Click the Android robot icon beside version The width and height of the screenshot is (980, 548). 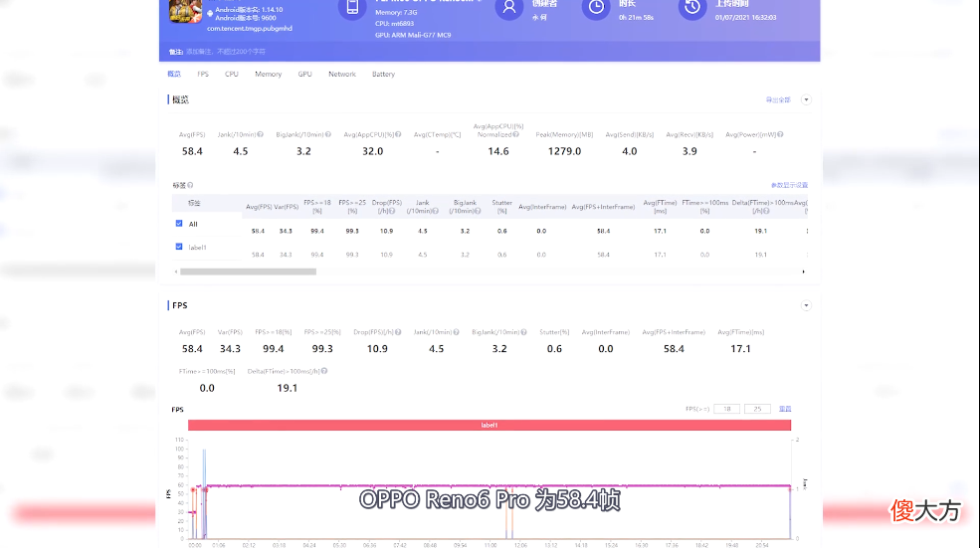210,13
